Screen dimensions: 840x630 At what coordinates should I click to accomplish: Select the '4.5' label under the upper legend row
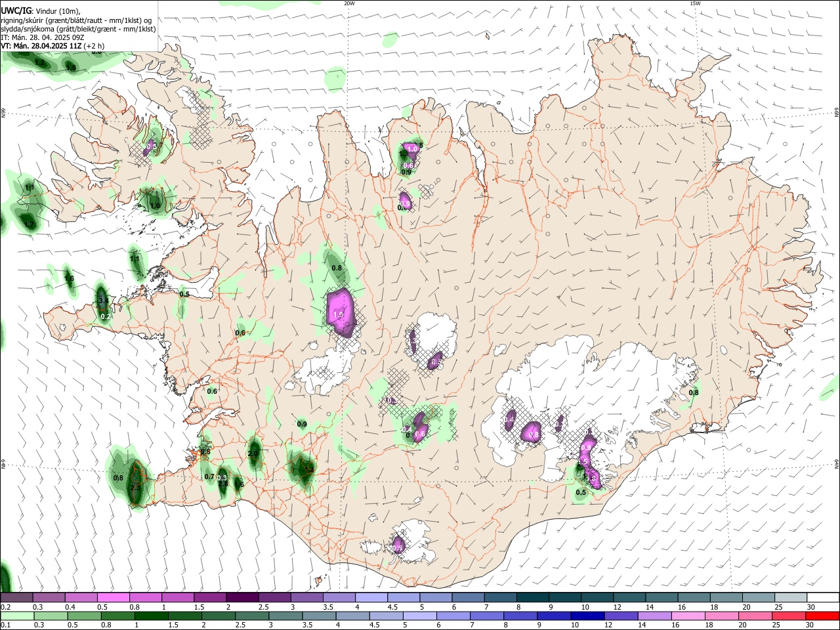[x=393, y=607]
